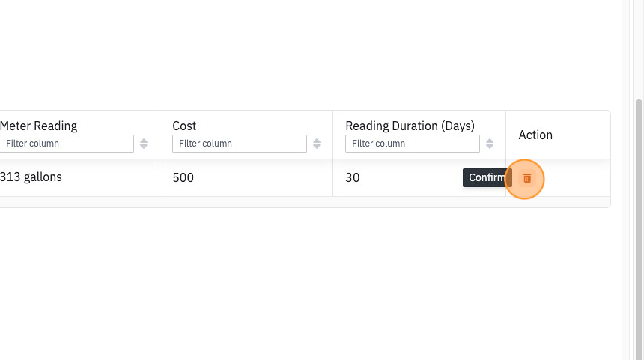The image size is (644, 360).
Task: Click the table's bottom footer strip
Action: [305, 201]
